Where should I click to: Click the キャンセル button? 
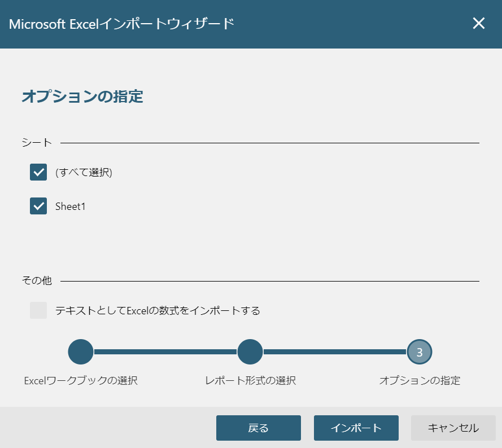[453, 428]
